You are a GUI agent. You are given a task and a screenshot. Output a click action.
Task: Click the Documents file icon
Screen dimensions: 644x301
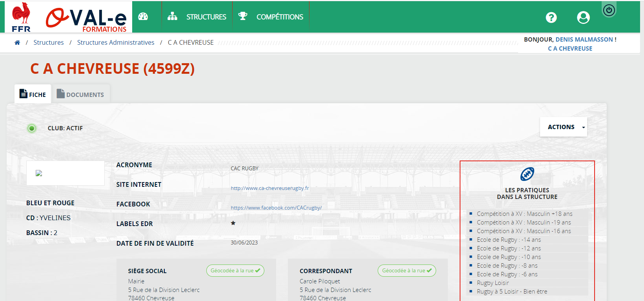click(60, 93)
